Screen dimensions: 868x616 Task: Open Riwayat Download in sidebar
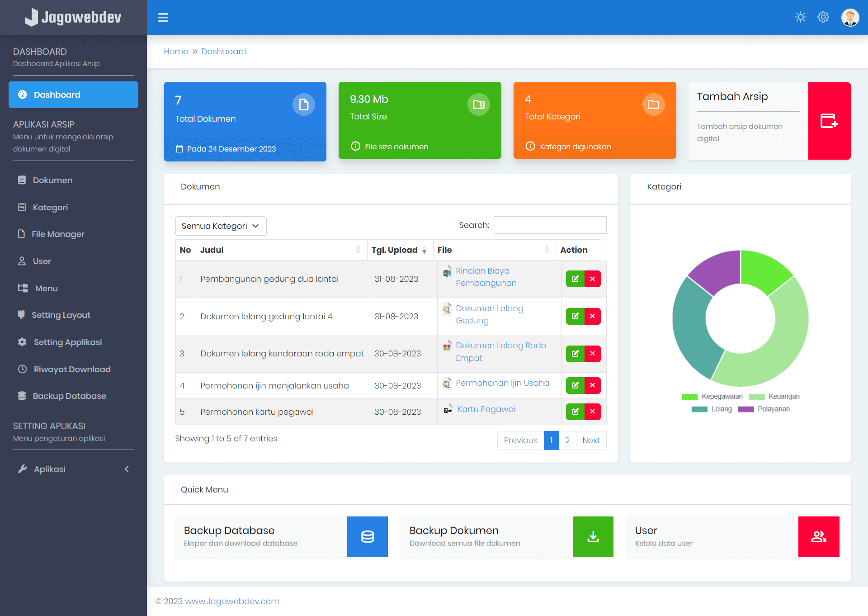pos(72,369)
